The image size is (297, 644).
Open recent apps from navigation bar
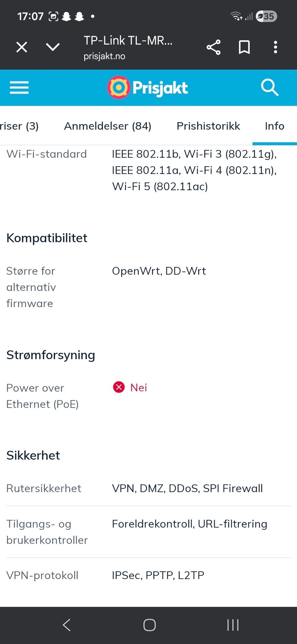click(233, 625)
